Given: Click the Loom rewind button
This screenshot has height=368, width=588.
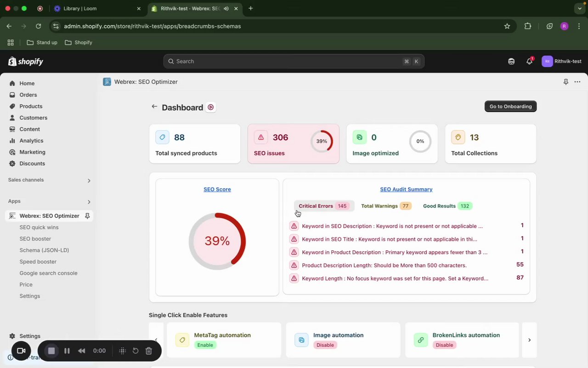Looking at the screenshot, I should click(x=81, y=351).
